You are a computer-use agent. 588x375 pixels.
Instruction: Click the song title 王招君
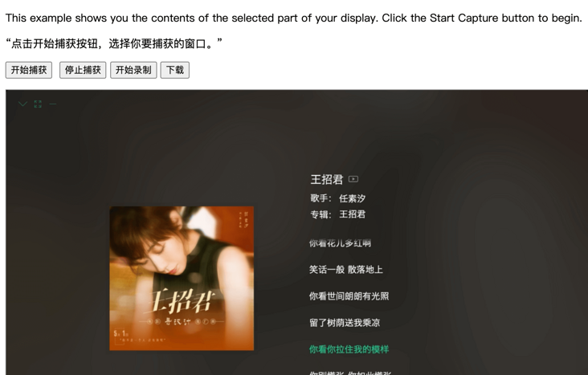pyautogui.click(x=327, y=179)
